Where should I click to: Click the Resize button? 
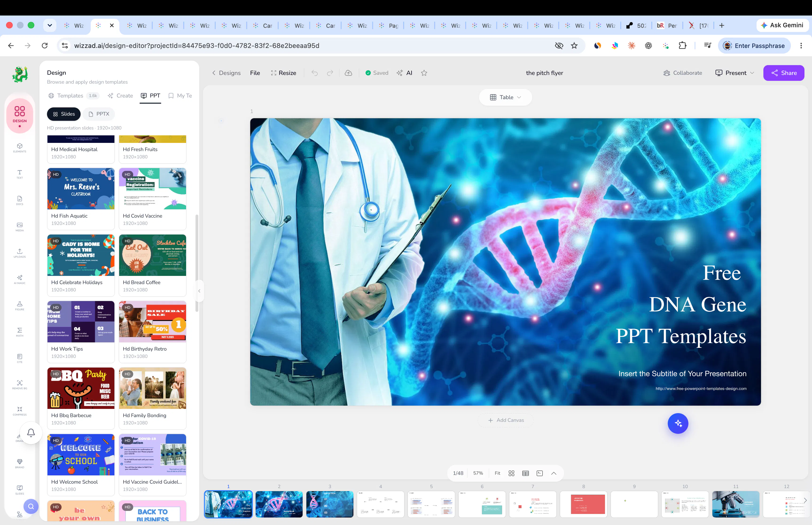[284, 73]
